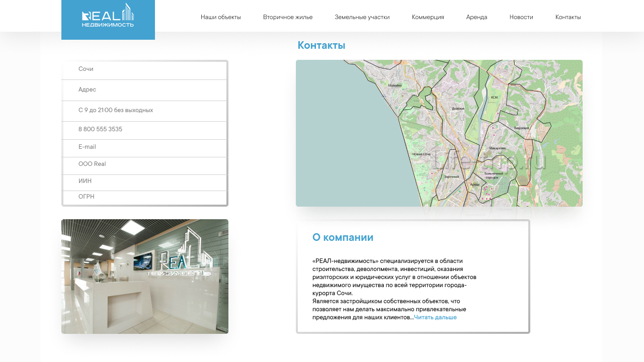
Task: Click the О компании heading
Action: pyautogui.click(x=343, y=237)
